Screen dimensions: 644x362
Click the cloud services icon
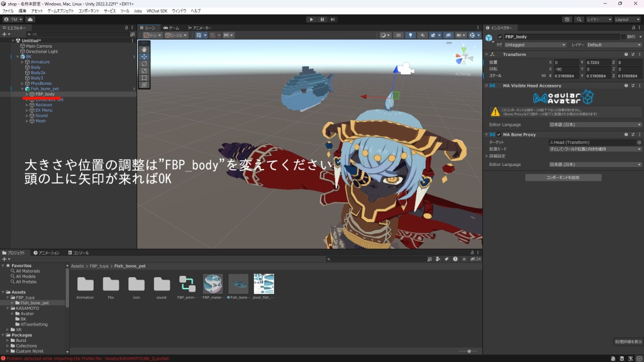[30, 19]
